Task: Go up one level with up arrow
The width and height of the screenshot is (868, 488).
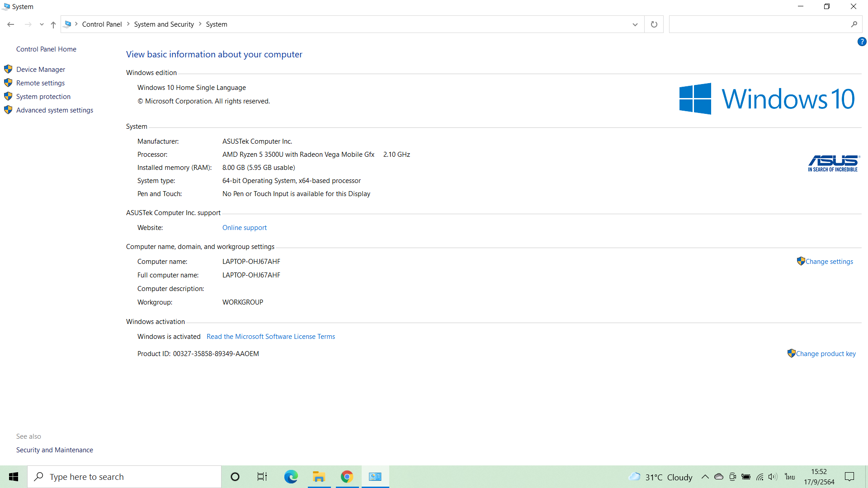Action: 53,24
